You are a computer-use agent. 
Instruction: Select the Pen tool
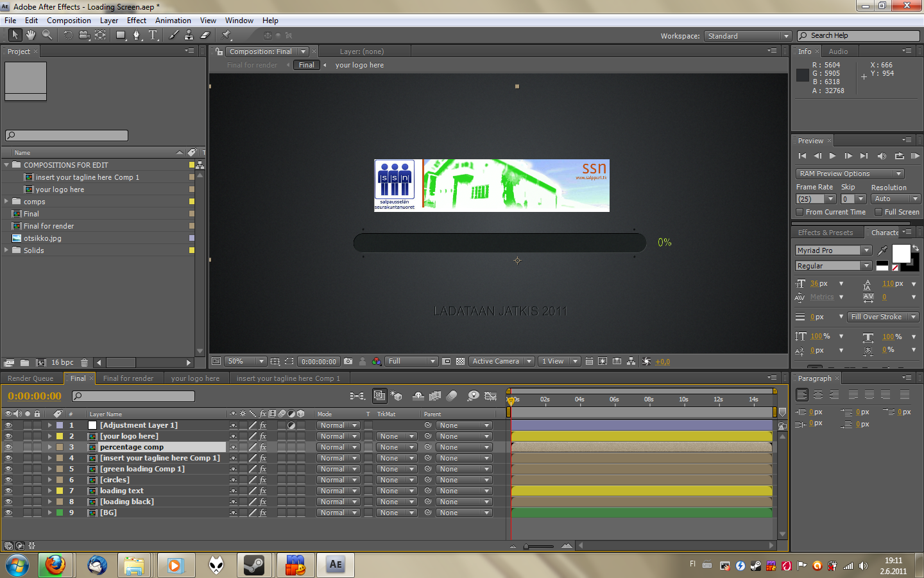pyautogui.click(x=136, y=35)
